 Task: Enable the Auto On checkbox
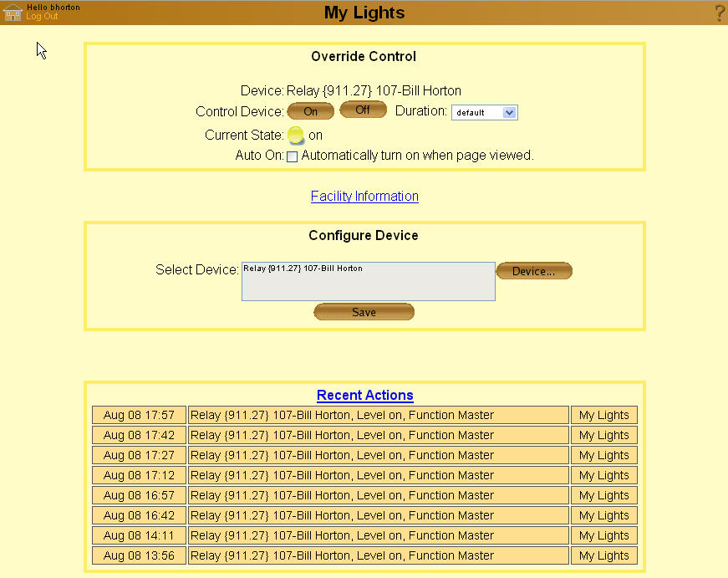pos(293,156)
